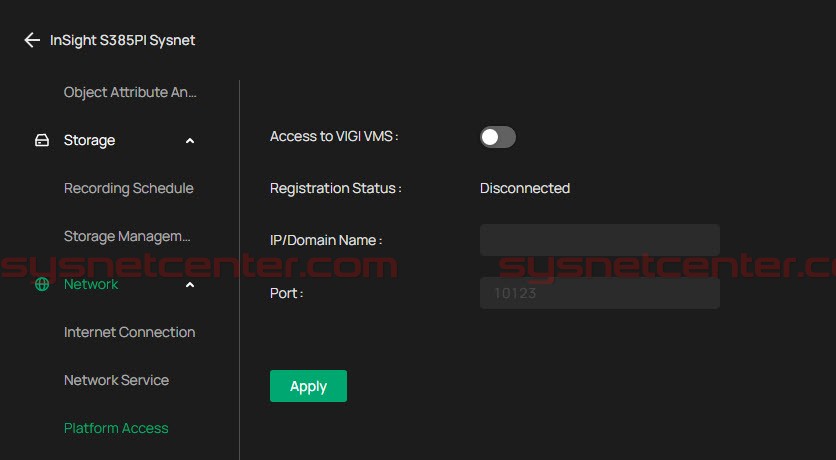Image resolution: width=836 pixels, height=460 pixels.
Task: Click the Access to VIGI VMS label
Action: (x=334, y=137)
